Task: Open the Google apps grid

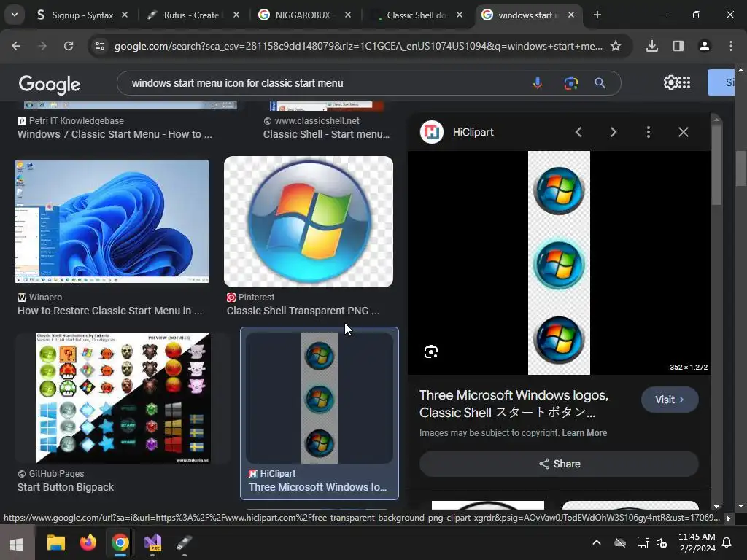Action: coord(684,82)
